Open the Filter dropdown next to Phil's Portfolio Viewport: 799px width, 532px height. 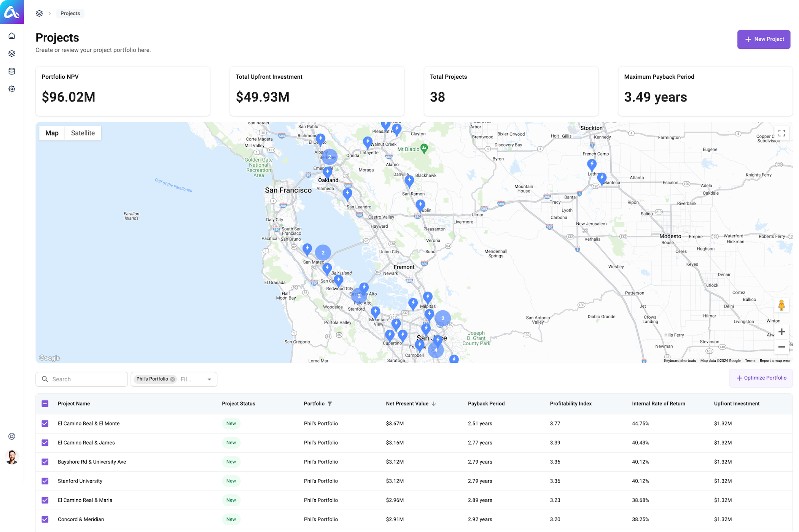tap(209, 379)
